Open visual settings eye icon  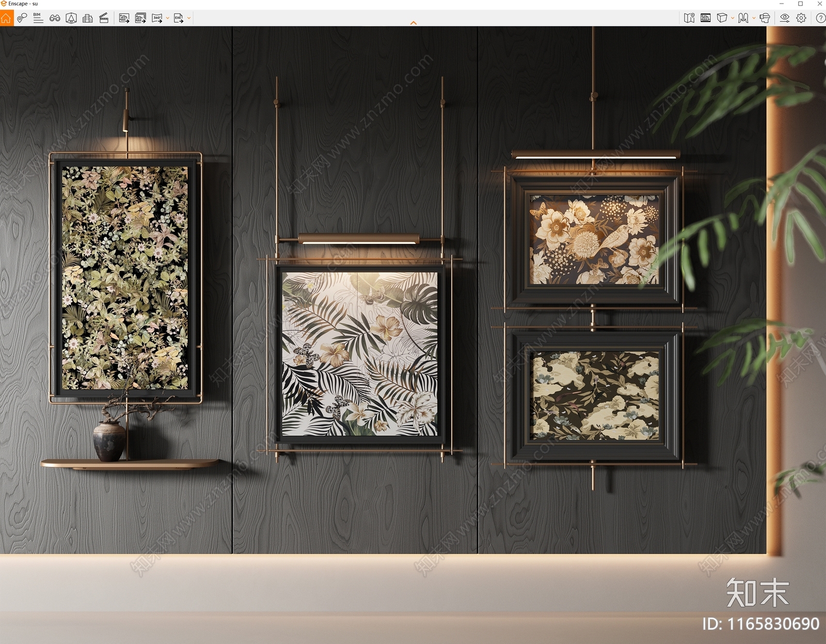pos(785,18)
